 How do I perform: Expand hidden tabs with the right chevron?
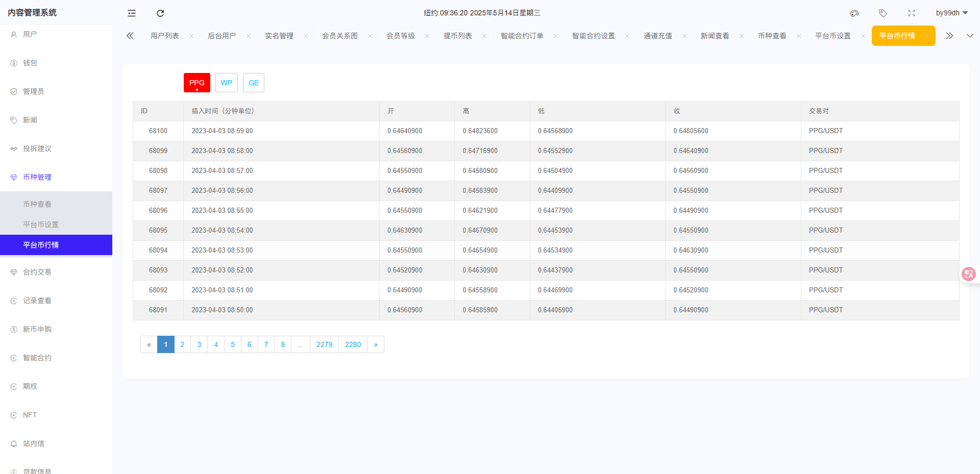coord(949,36)
